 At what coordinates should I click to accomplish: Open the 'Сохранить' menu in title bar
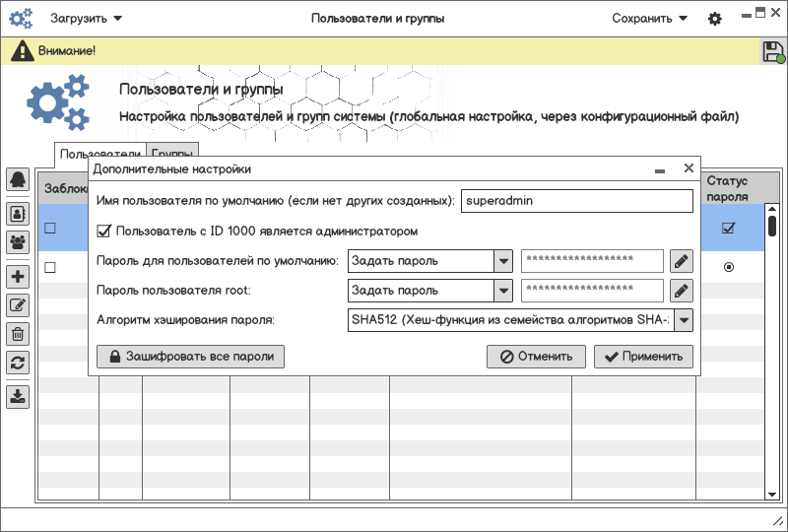coord(649,18)
